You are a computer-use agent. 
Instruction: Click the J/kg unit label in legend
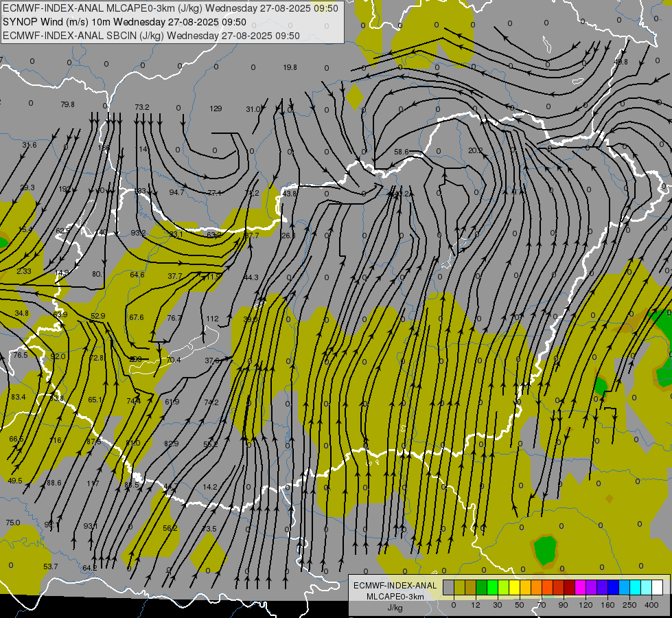tap(395, 608)
